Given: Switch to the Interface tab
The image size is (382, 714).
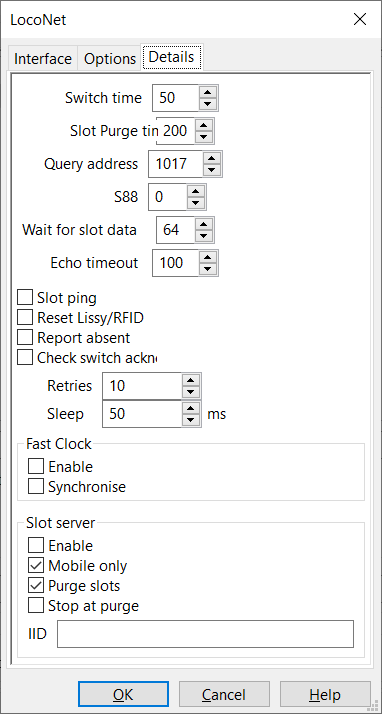Looking at the screenshot, I should point(43,59).
